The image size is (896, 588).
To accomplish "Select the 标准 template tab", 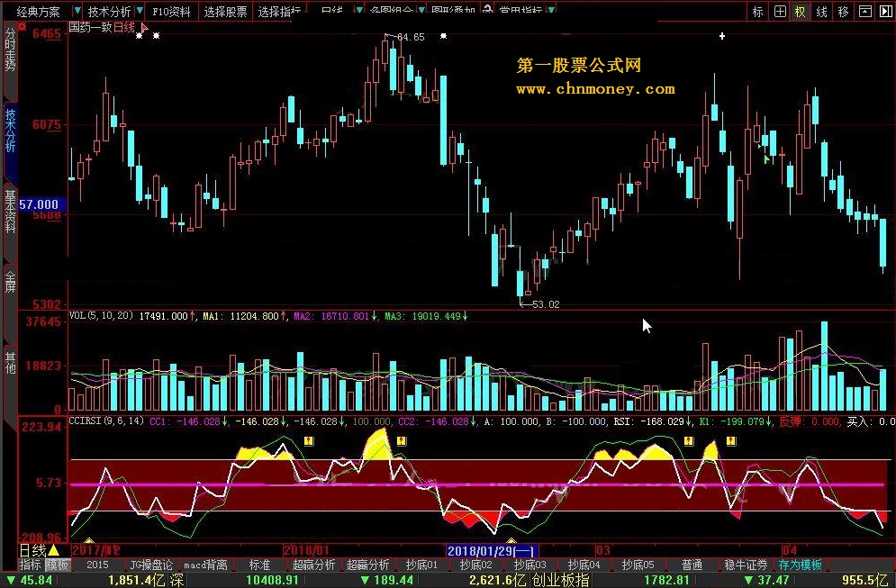I will pyautogui.click(x=259, y=565).
